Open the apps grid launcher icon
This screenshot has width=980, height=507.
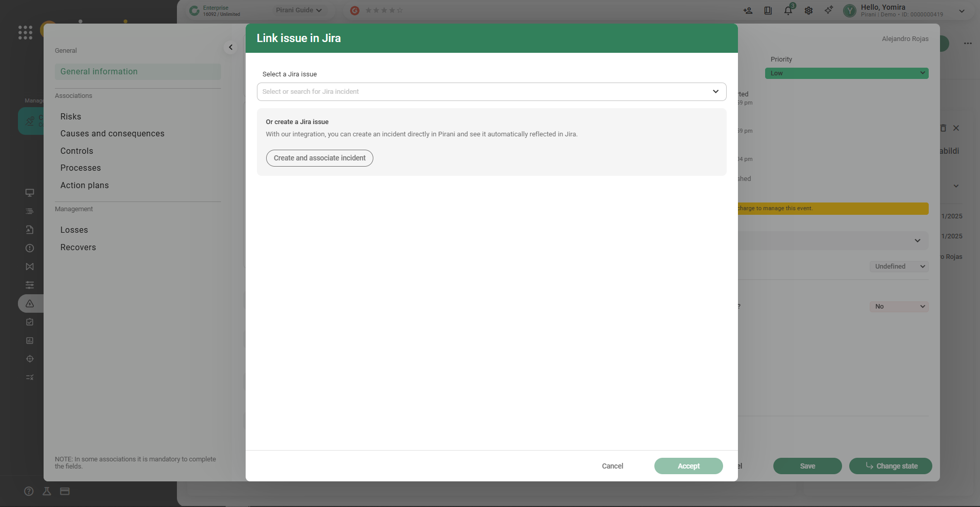[25, 33]
